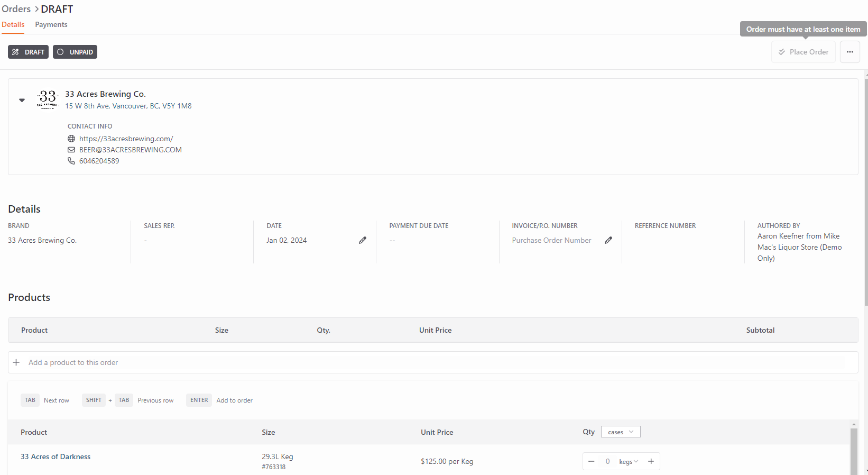Switch to the Details tab
The image size is (868, 475).
pyautogui.click(x=13, y=24)
